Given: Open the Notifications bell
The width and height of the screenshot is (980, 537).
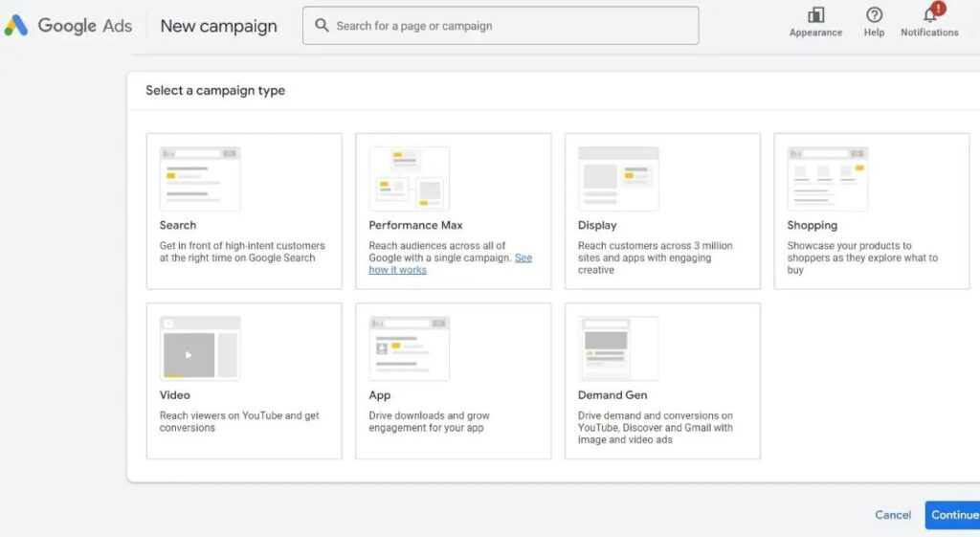Looking at the screenshot, I should click(x=930, y=14).
